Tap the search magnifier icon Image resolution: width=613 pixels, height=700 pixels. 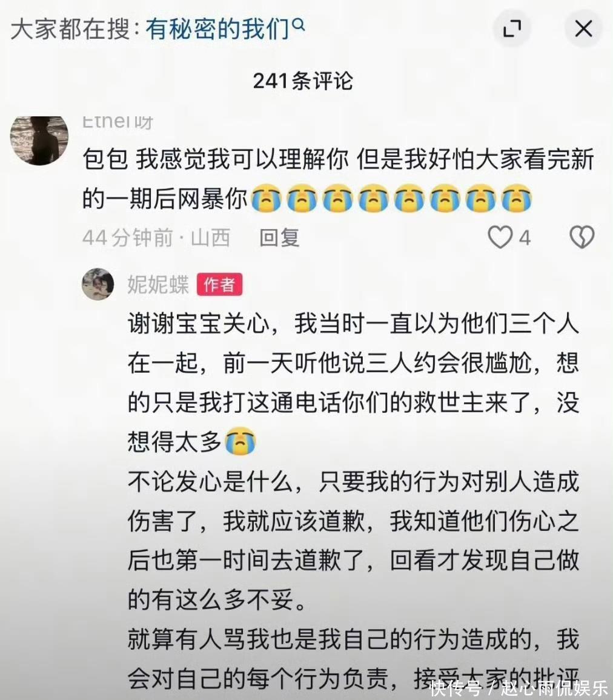click(299, 25)
